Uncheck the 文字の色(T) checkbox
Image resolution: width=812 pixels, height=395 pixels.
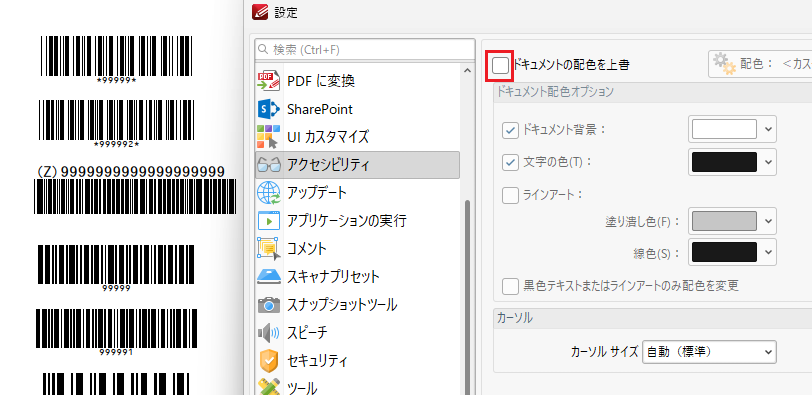511,162
